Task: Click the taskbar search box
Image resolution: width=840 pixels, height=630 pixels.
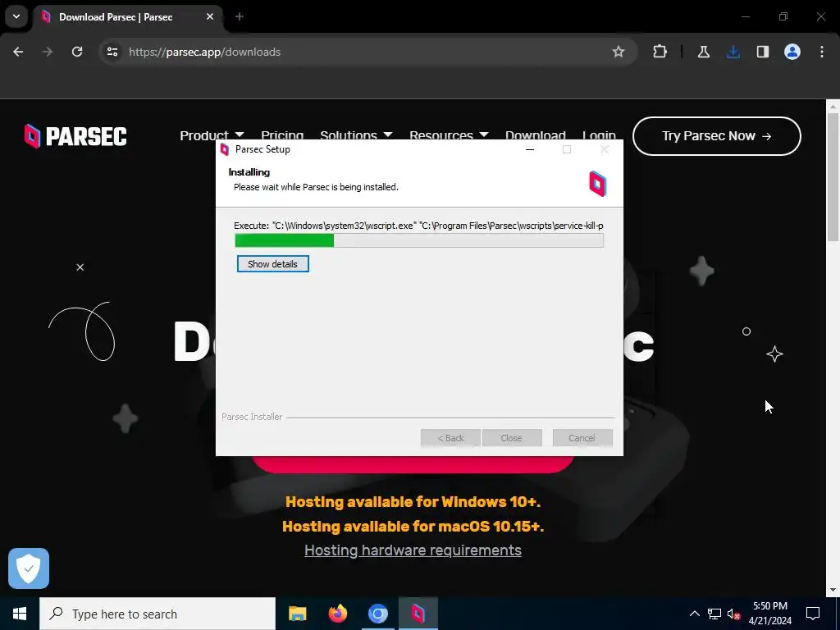Action: click(x=157, y=614)
